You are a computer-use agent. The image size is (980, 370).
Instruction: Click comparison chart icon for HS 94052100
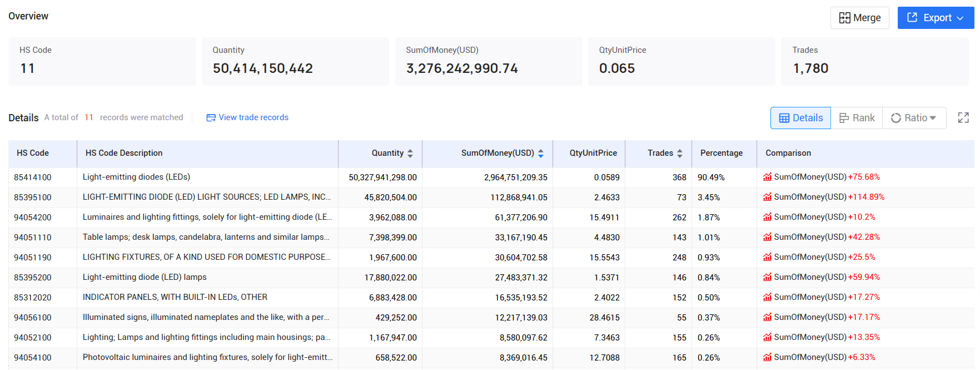pos(767,337)
